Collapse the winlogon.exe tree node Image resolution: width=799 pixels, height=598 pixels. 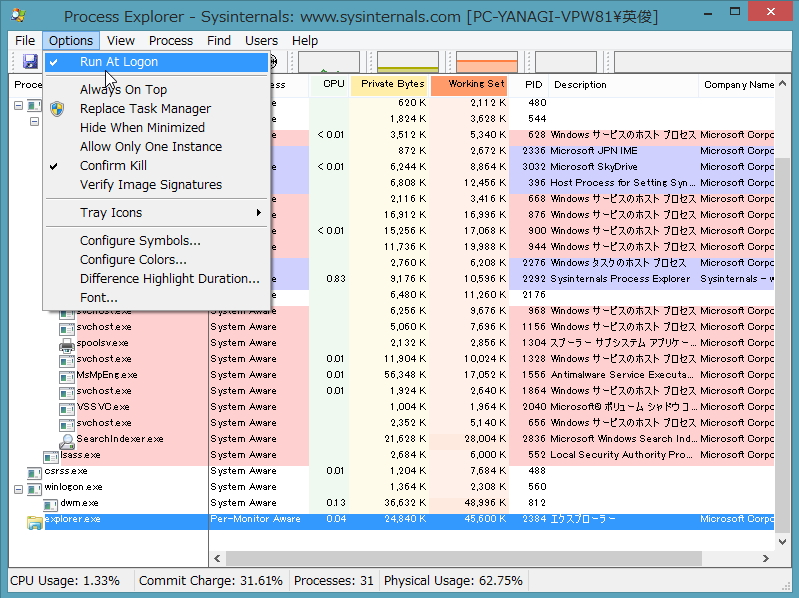coord(18,490)
